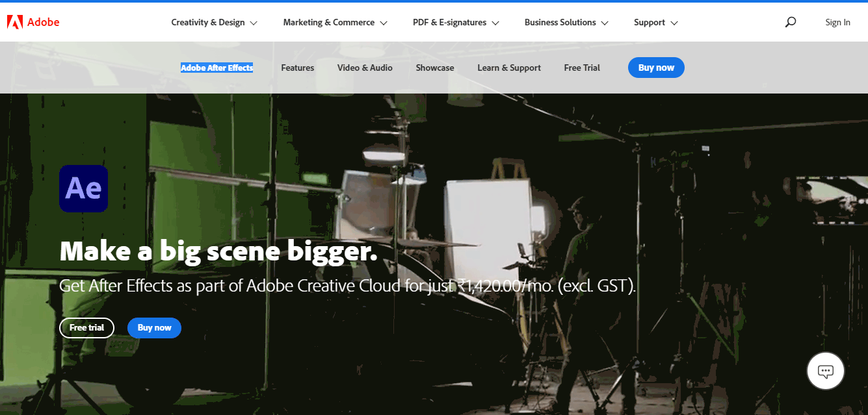
Task: Expand chevron beside Creativity & Design
Action: [x=254, y=23]
